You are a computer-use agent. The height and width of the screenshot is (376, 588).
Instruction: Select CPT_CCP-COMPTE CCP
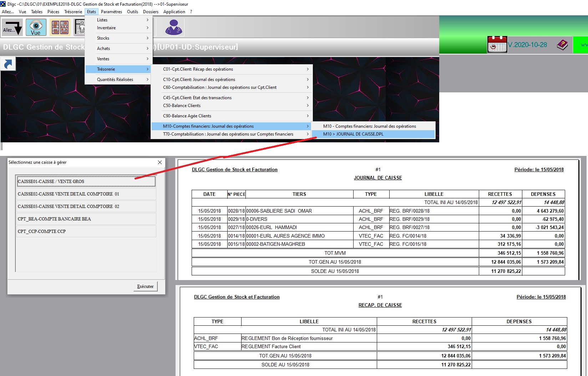point(86,232)
